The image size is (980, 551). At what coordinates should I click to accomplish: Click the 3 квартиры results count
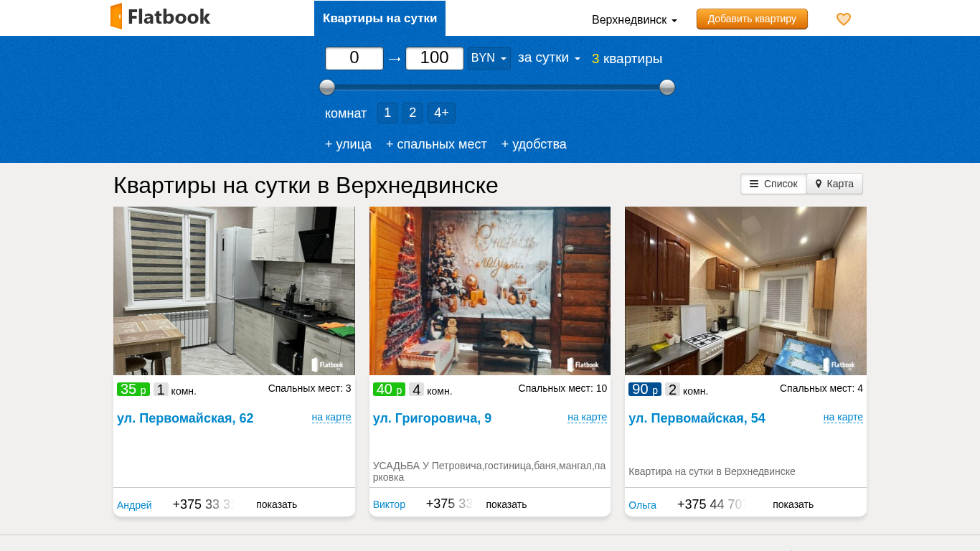coord(627,59)
